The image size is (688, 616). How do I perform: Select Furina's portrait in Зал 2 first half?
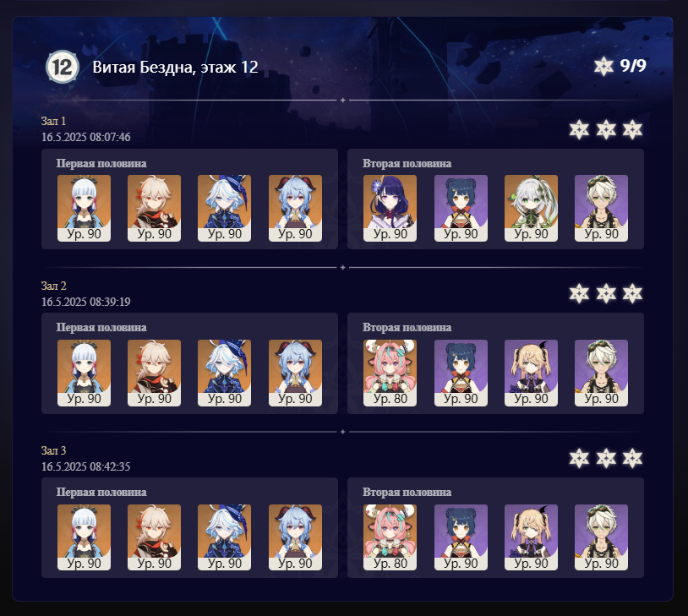tap(224, 373)
